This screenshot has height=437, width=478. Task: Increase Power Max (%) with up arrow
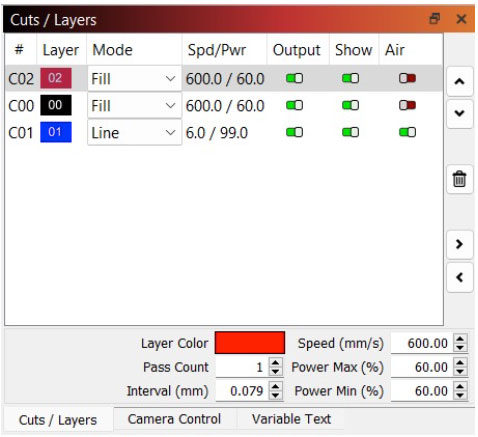pos(460,363)
